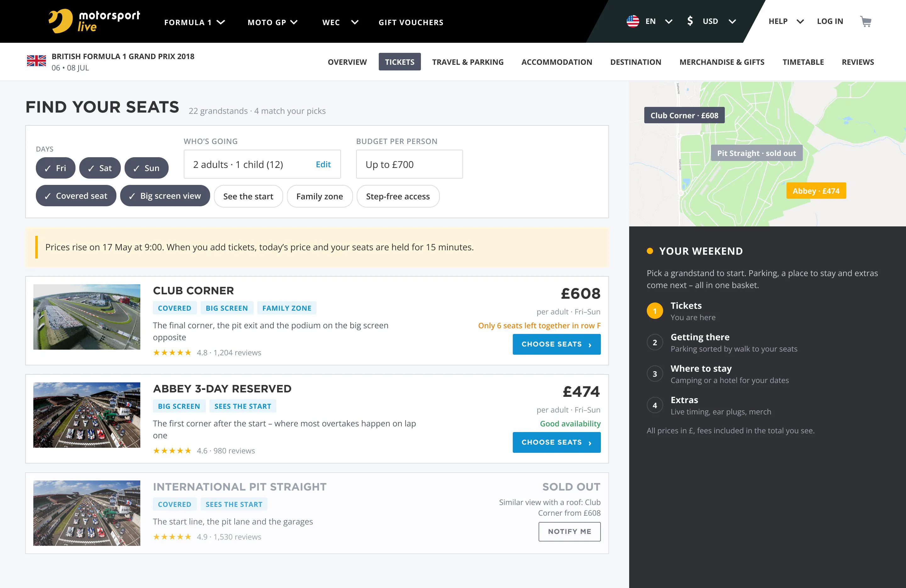Click the US flag language icon
This screenshot has width=906, height=588.
click(633, 21)
